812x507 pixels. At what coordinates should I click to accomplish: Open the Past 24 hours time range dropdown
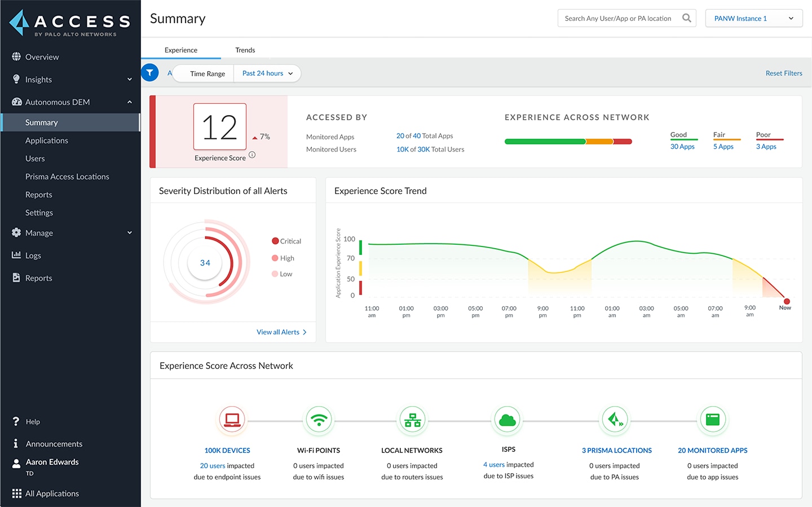point(266,73)
